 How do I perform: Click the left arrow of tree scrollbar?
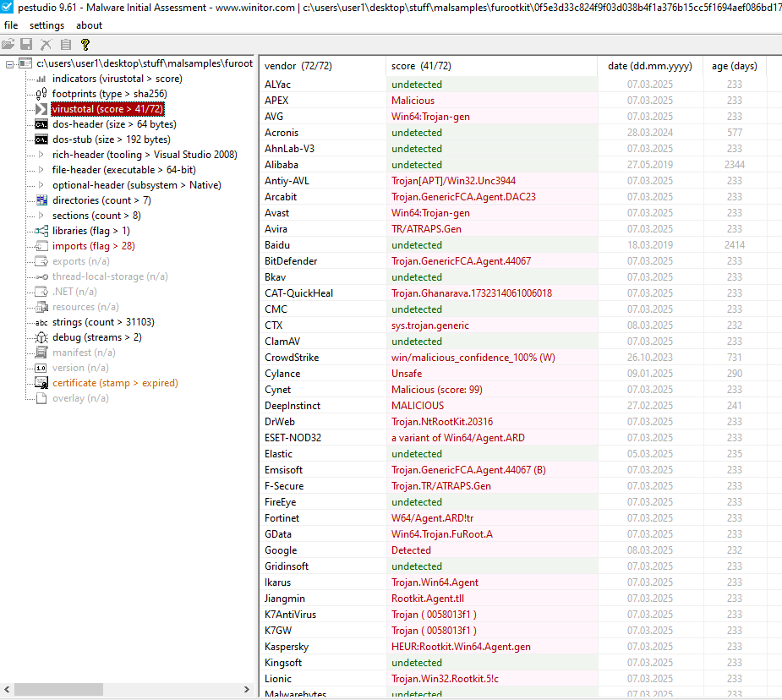(7, 690)
